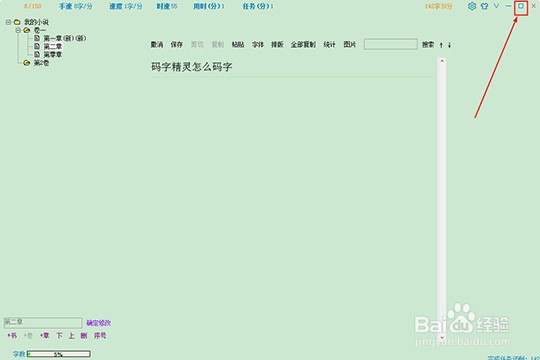Click the V dropdown arrow in title bar

tap(496, 6)
